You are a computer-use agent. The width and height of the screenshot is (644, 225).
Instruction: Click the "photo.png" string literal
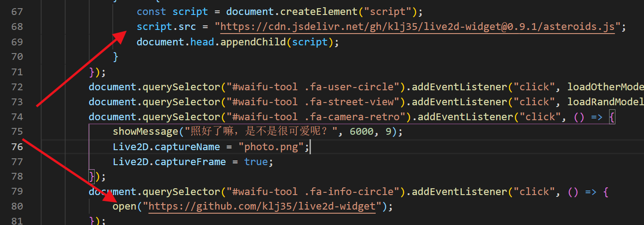point(271,147)
